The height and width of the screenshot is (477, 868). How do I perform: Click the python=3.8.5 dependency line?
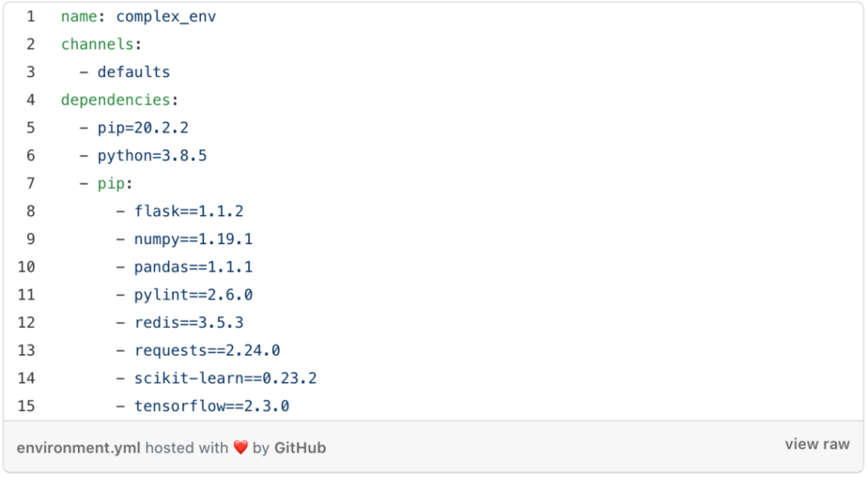click(152, 156)
